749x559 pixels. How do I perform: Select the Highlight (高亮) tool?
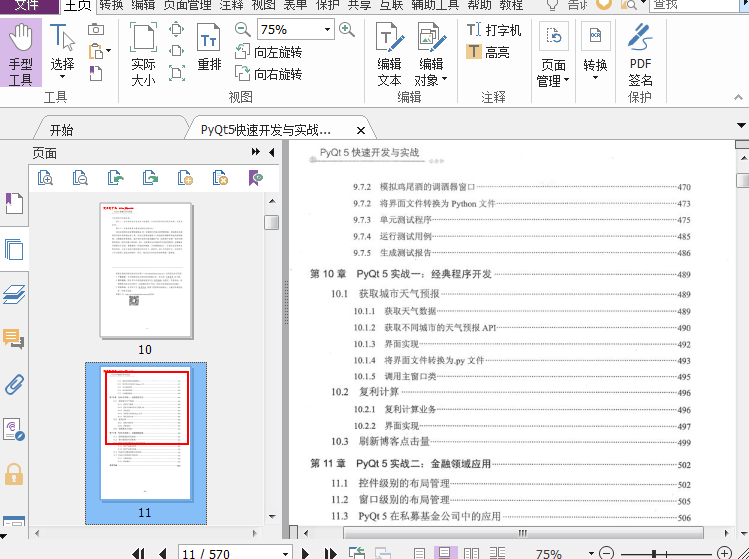tap(488, 52)
